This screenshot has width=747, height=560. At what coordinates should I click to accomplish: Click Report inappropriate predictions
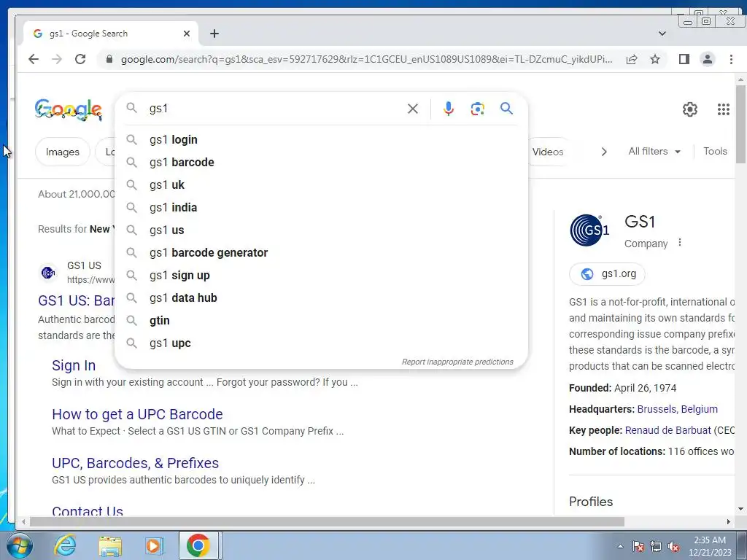pyautogui.click(x=457, y=362)
